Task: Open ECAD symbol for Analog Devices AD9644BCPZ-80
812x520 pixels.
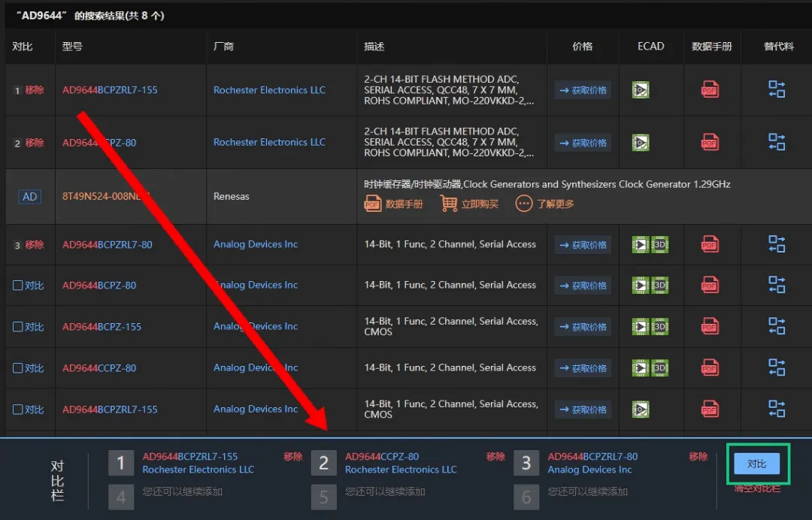Action: [641, 285]
